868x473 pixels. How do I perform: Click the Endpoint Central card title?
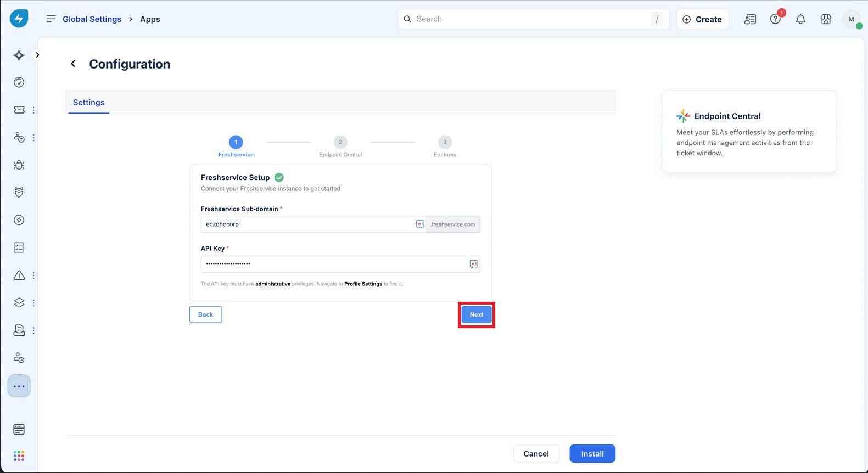click(727, 116)
